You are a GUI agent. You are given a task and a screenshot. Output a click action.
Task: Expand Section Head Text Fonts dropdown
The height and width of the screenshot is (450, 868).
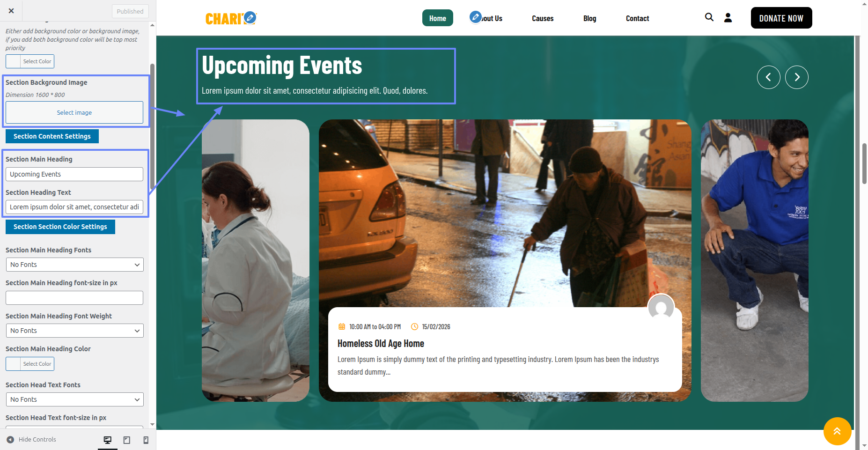click(x=74, y=399)
